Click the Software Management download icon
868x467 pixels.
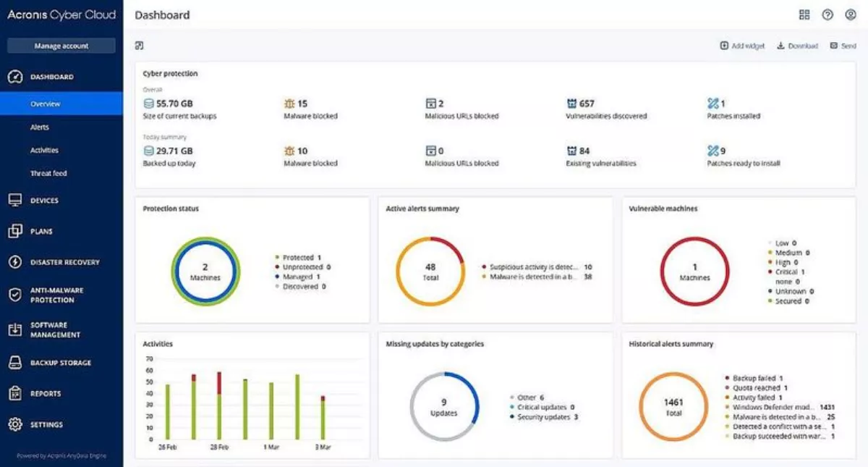tap(15, 329)
